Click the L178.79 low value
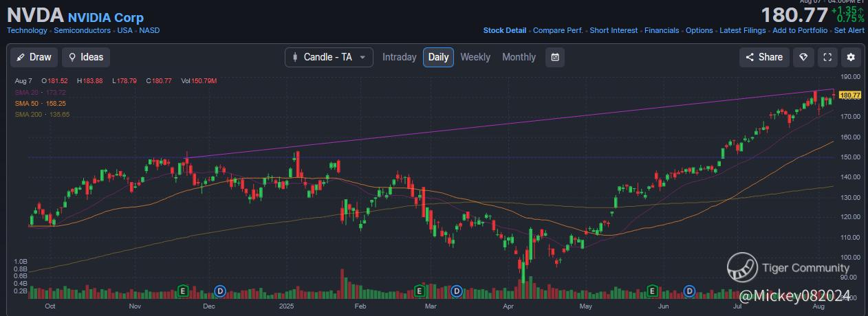The height and width of the screenshot is (316, 868). tap(125, 81)
